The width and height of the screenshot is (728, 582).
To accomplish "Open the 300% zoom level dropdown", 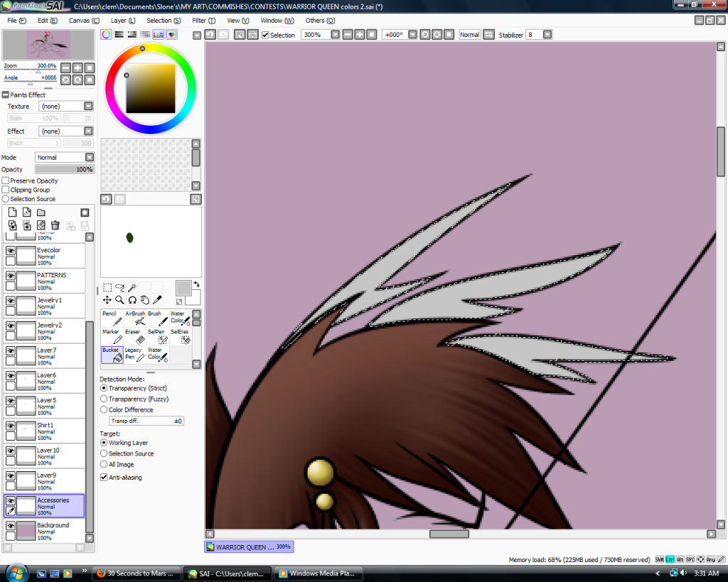I will point(336,35).
